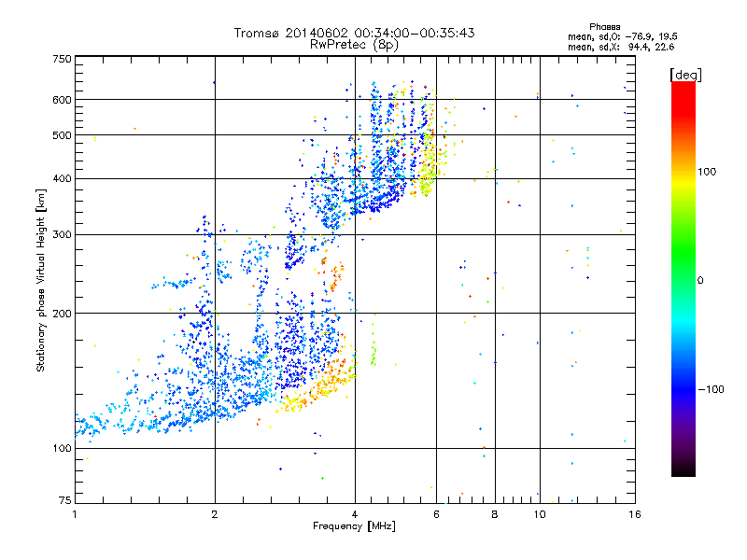Click the plot title 'Tromsø 20140602 00:34:00-00:35:43'
Viewport: 747px width, 560px height.
354,33
